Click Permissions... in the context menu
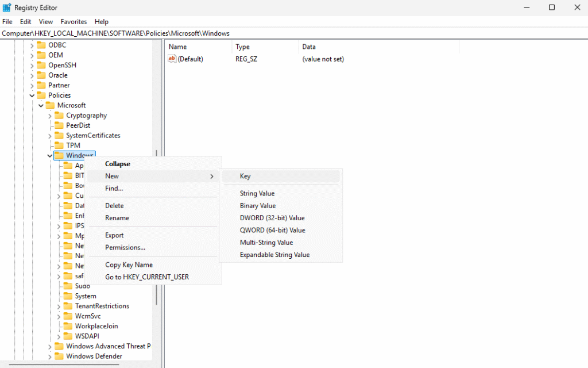Screen dimensions: 588x368 [125, 247]
